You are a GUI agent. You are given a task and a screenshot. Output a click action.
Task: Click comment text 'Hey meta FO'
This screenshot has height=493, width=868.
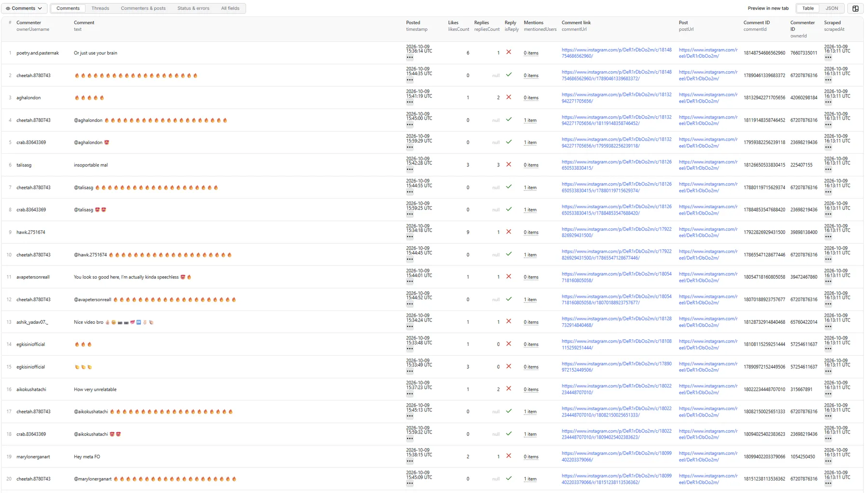click(87, 457)
